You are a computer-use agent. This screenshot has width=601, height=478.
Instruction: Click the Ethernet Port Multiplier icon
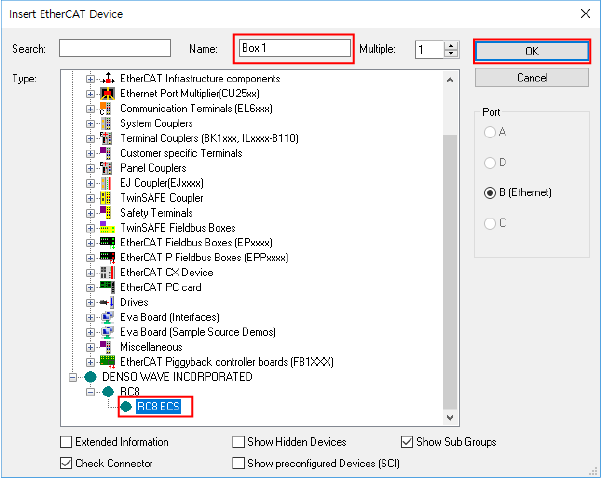tap(108, 93)
